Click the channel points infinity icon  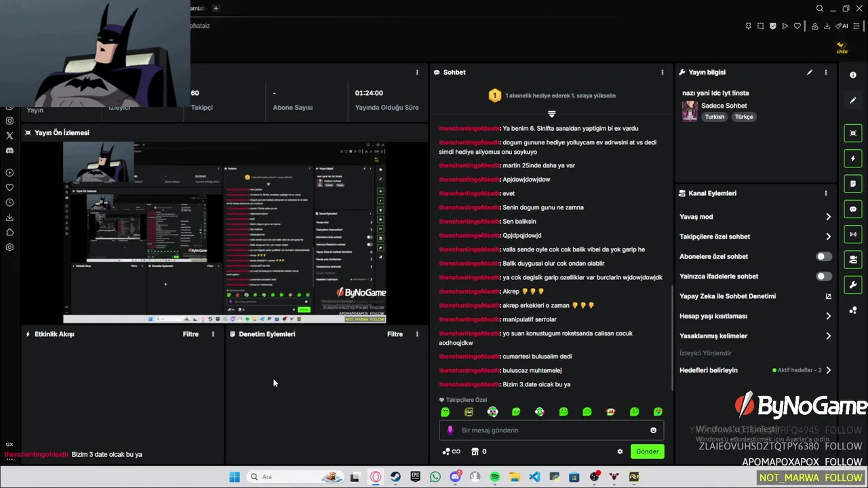(x=451, y=451)
